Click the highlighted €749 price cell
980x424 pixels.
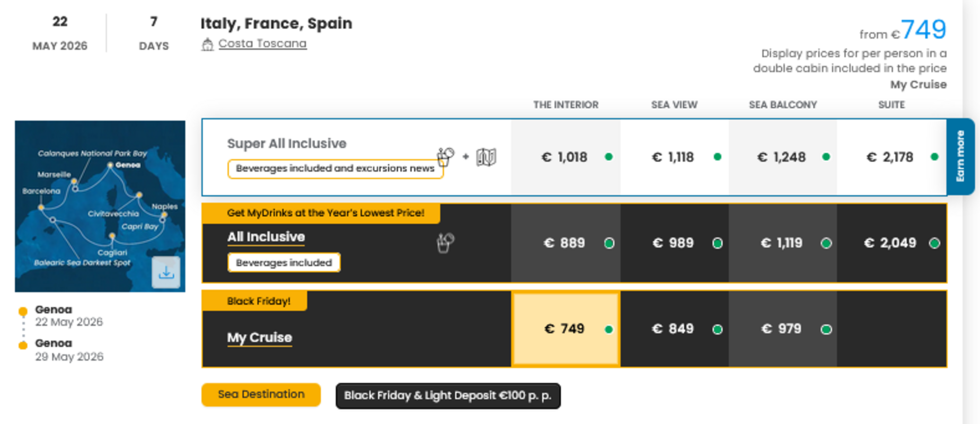tap(565, 329)
